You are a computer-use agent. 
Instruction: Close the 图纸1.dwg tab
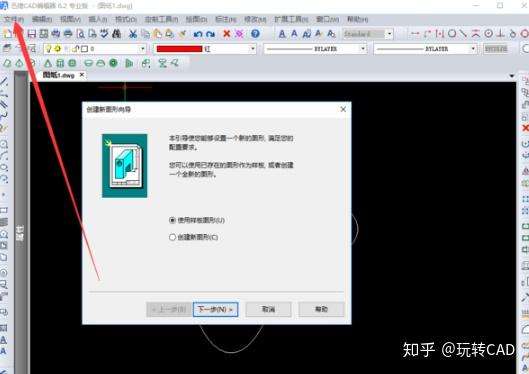[x=82, y=75]
